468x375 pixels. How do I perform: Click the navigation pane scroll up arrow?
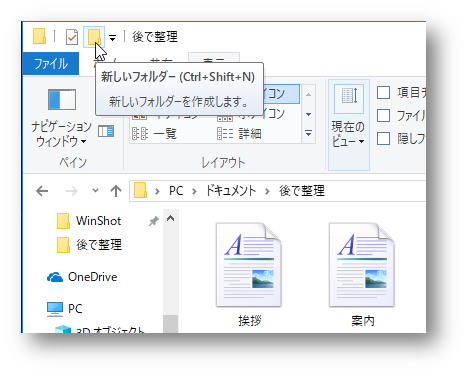tap(171, 219)
